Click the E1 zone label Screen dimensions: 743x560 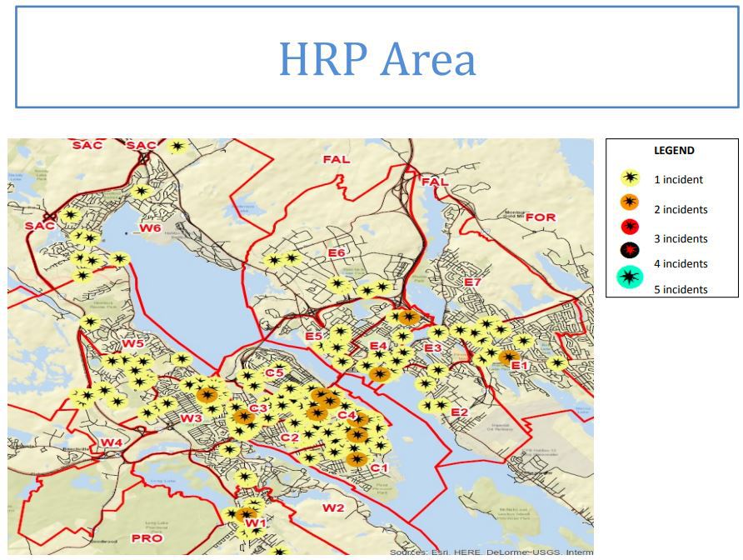click(x=519, y=365)
